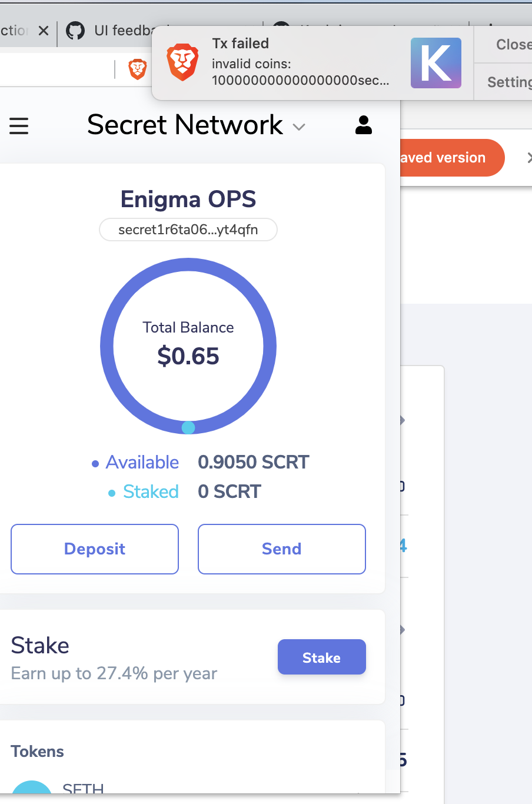532x804 pixels.
Task: Click the Keplr extension icon in the notification
Action: (435, 62)
